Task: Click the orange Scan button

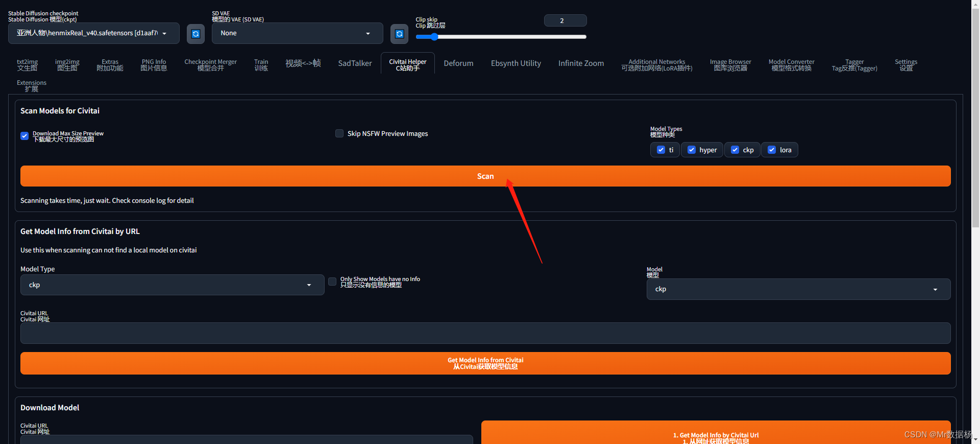Action: point(485,176)
